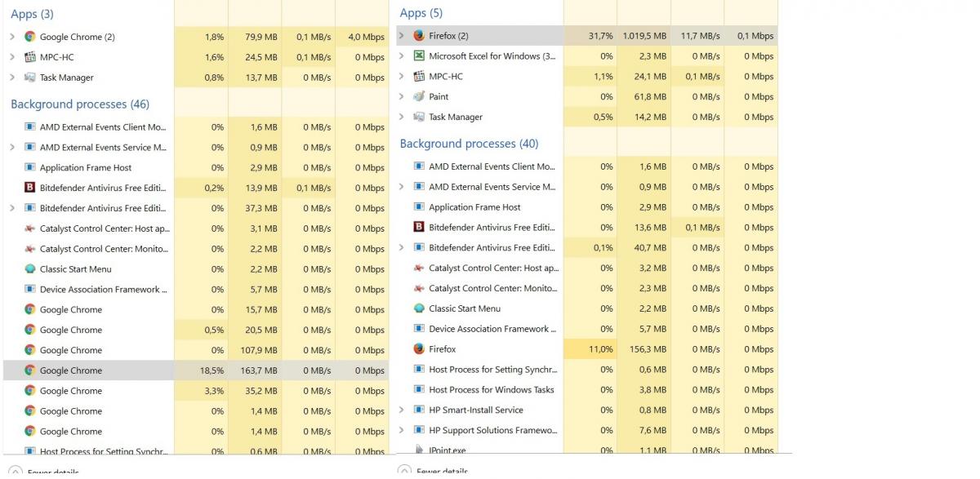
Task: Click the AMD External Events Client icon showing 0,2... no, 1,6 MB beside Chrome list
Action: (30, 127)
